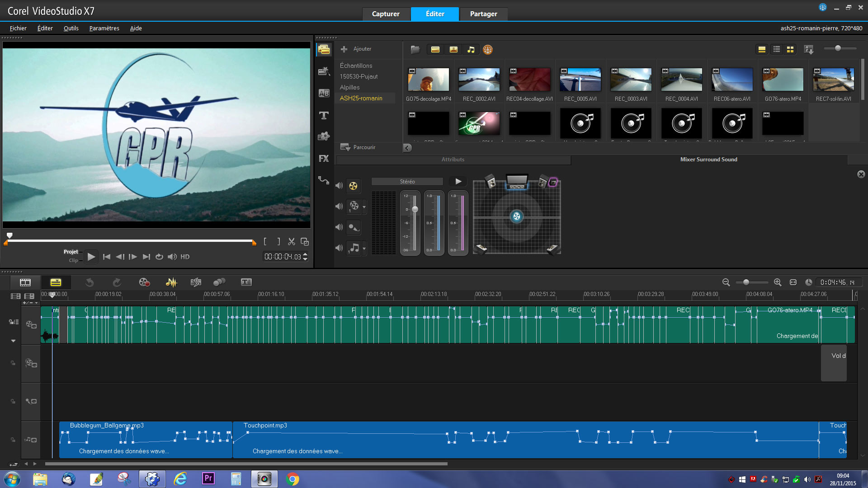Open the Record/Capture option
Viewport: 868px width, 488px height.
(144, 282)
